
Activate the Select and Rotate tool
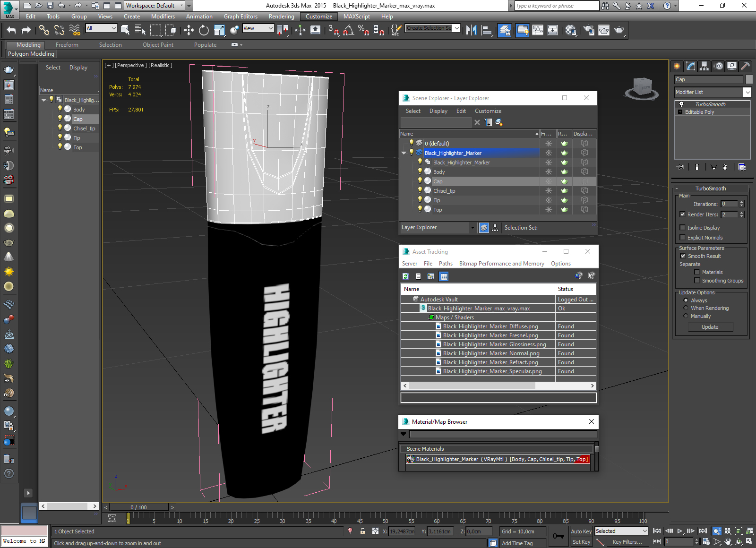(x=204, y=30)
